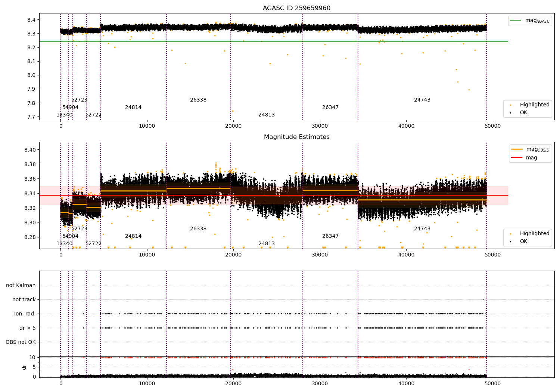Image resolution: width=560 pixels, height=392 pixels.
Task: Click the 'not Kalman' axis label
Action: pyautogui.click(x=21, y=286)
